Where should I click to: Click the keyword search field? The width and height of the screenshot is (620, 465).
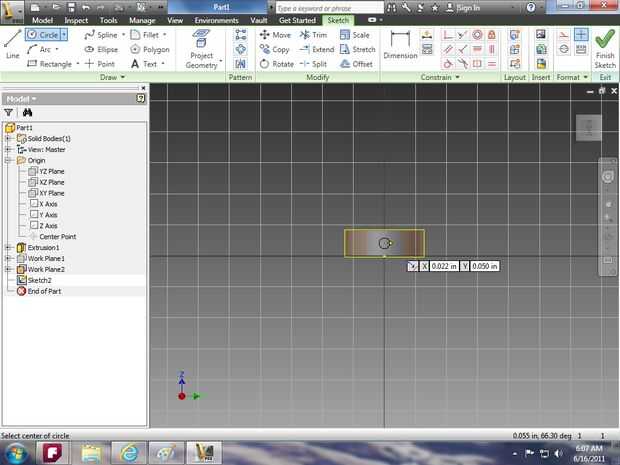[x=329, y=8]
